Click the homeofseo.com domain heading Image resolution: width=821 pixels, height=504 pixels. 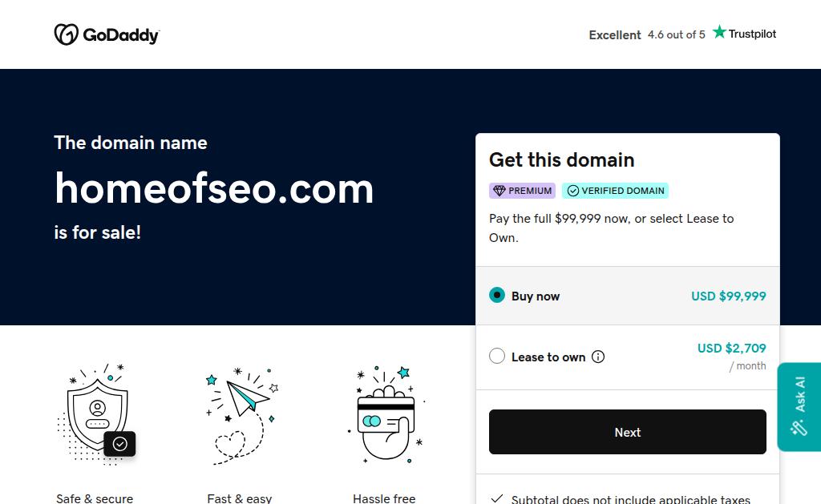tap(214, 188)
